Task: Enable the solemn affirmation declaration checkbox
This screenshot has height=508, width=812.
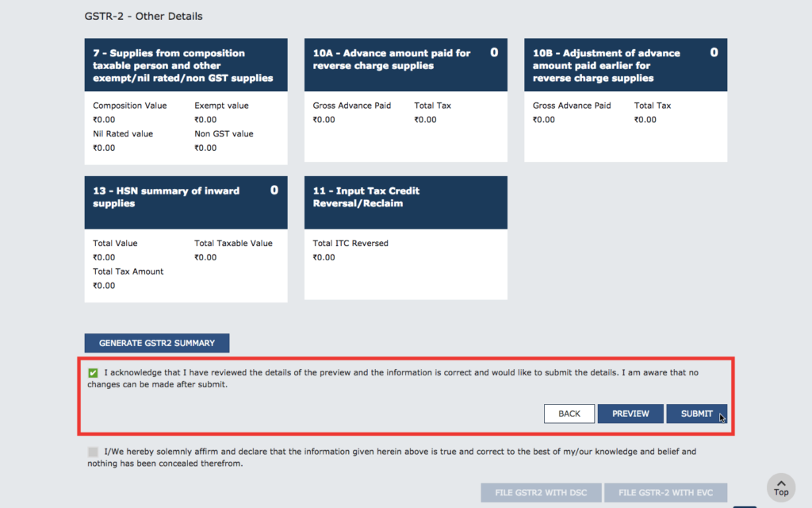Action: pos(91,451)
